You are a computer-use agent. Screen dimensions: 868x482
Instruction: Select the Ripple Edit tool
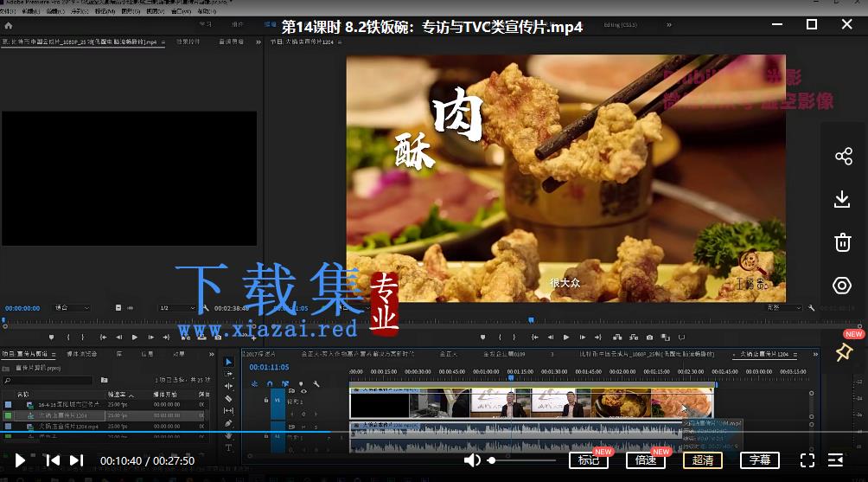228,386
